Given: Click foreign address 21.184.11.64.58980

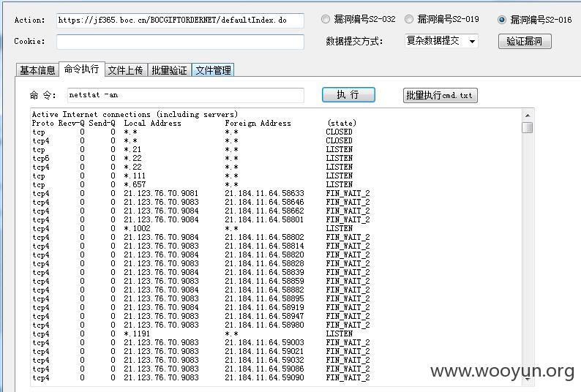Looking at the screenshot, I should tap(264, 325).
